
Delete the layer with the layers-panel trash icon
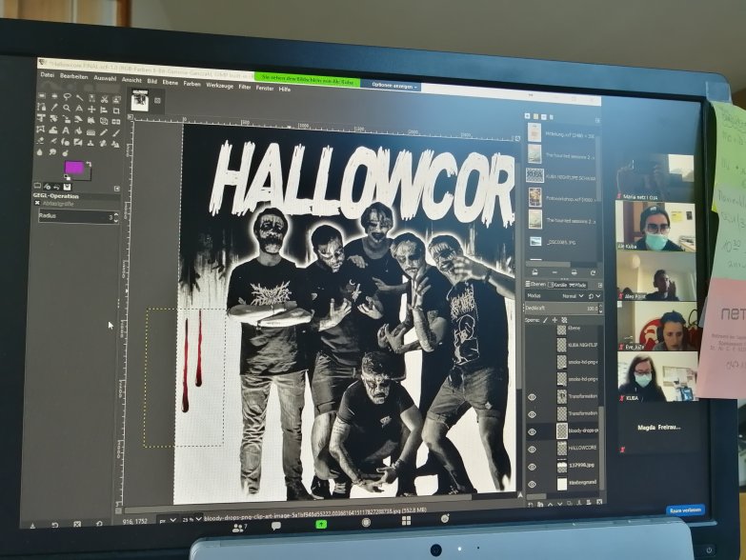point(599,504)
